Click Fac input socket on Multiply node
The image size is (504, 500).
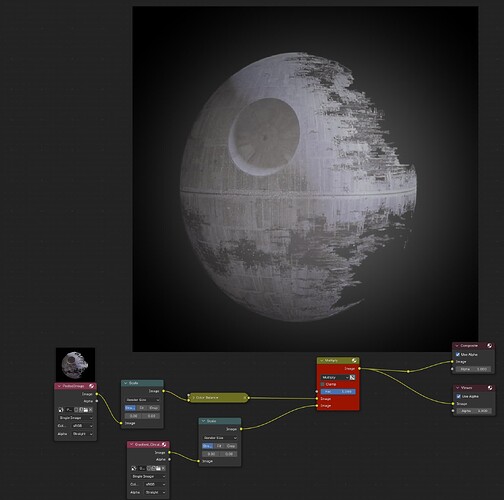(x=317, y=392)
